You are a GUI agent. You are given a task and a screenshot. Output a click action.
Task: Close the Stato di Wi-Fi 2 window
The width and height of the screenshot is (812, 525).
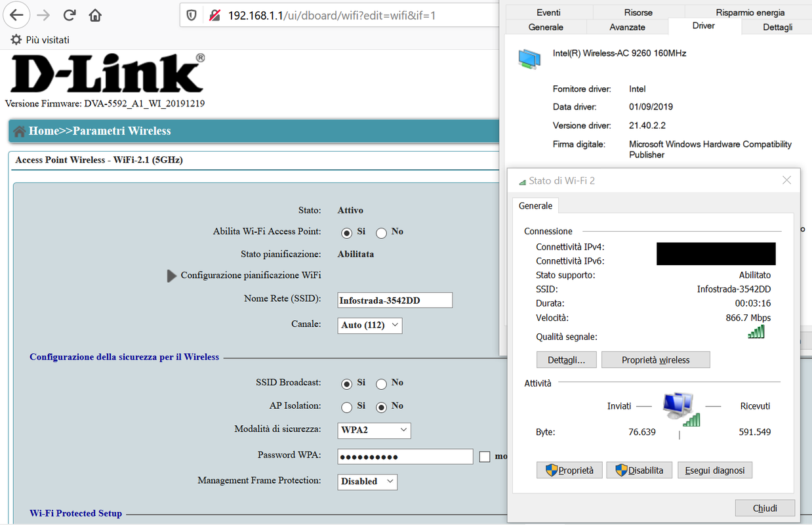tap(786, 180)
